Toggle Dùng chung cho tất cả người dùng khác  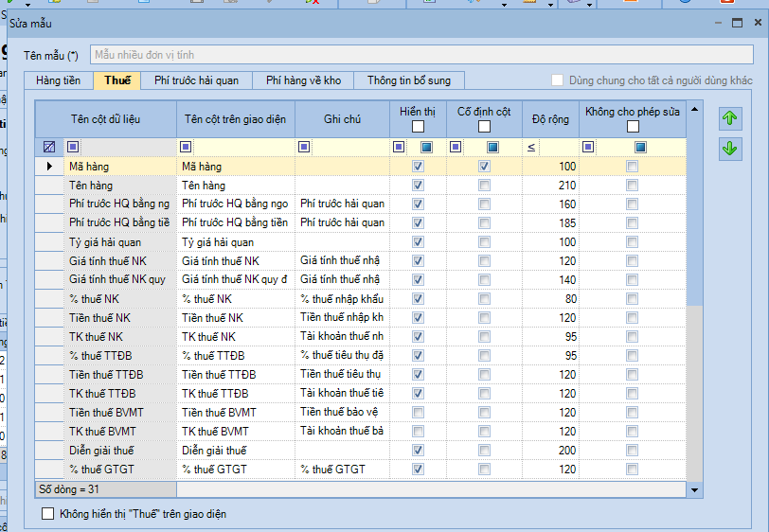557,80
